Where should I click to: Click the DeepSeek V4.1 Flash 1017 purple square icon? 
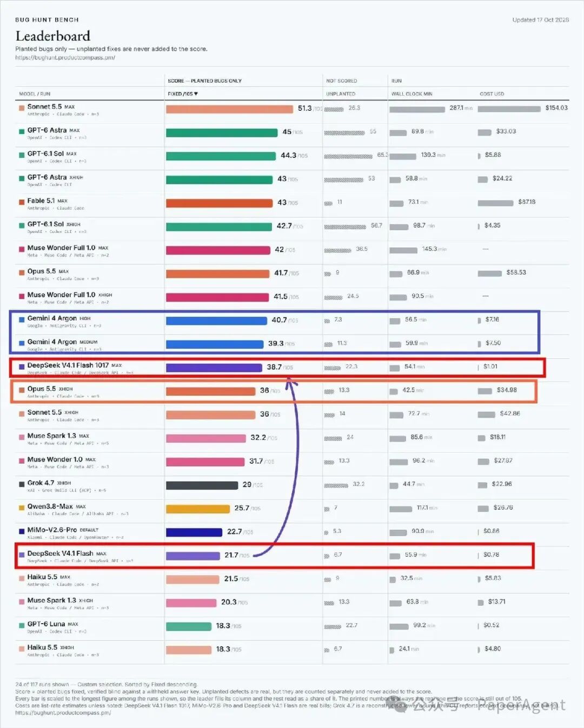[x=22, y=366]
